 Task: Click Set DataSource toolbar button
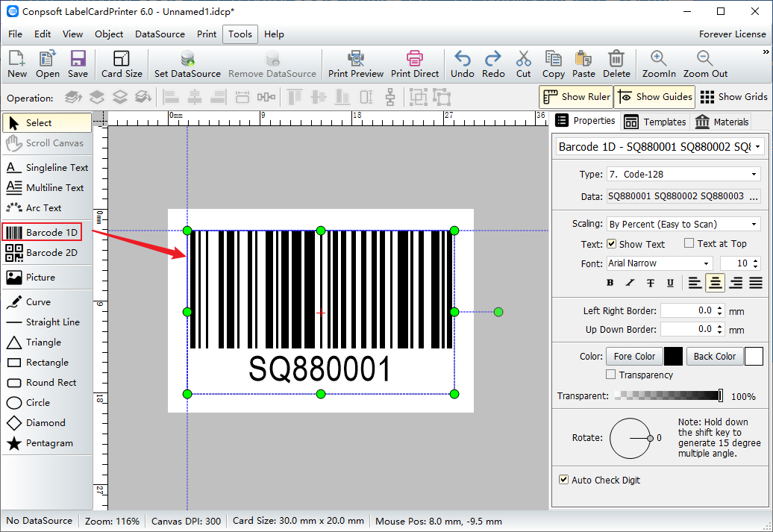point(187,64)
